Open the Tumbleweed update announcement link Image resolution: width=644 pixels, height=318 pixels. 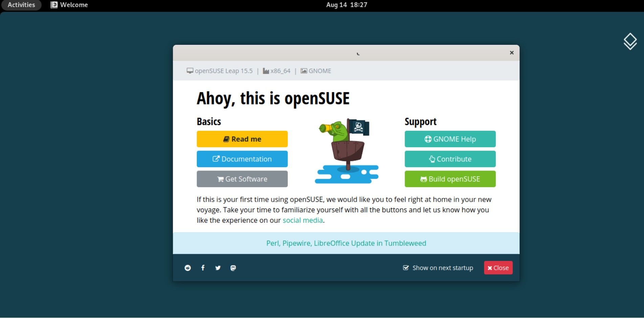(x=346, y=243)
